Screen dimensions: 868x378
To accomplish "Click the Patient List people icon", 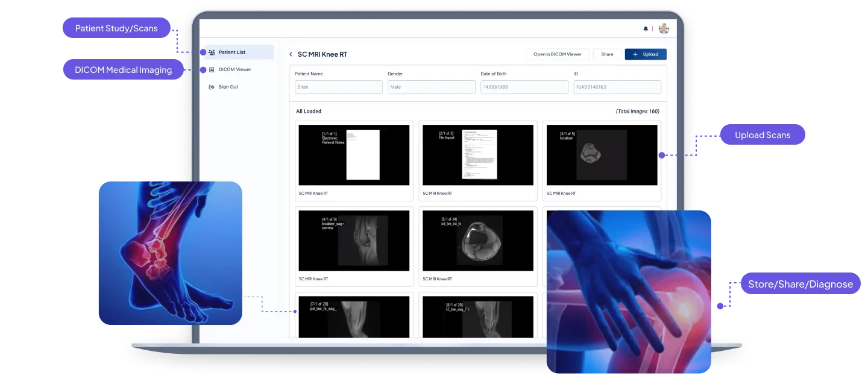I will point(212,52).
